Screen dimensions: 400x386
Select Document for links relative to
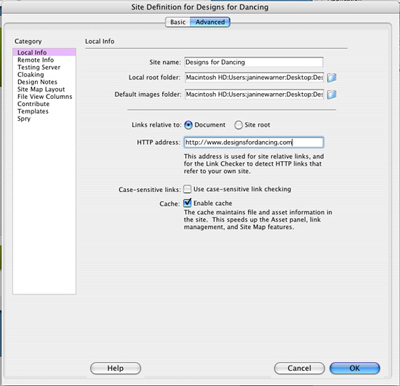tap(188, 125)
